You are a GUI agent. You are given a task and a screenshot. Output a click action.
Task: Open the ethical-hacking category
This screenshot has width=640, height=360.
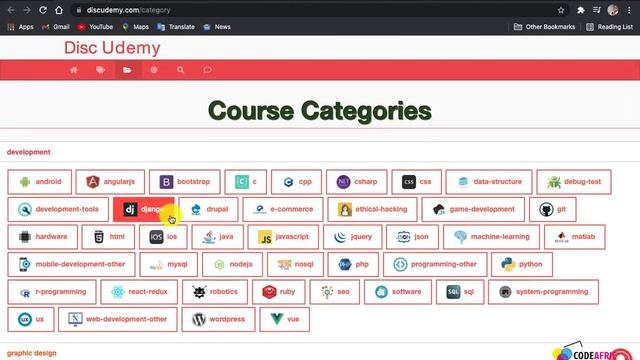[x=372, y=209]
